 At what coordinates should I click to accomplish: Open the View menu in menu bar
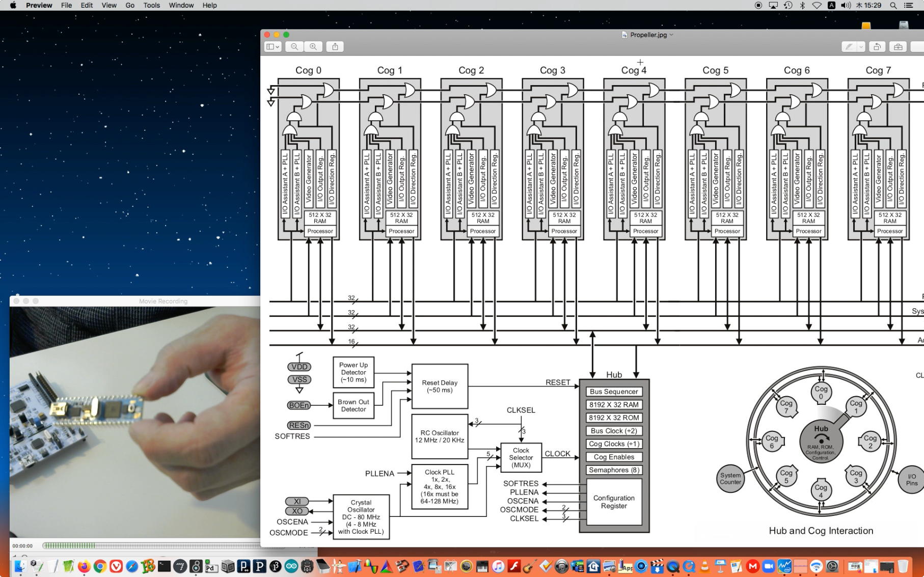point(109,5)
